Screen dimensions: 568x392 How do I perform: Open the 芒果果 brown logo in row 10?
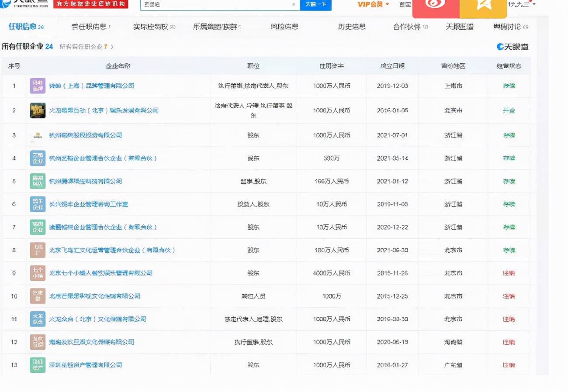pos(38,296)
